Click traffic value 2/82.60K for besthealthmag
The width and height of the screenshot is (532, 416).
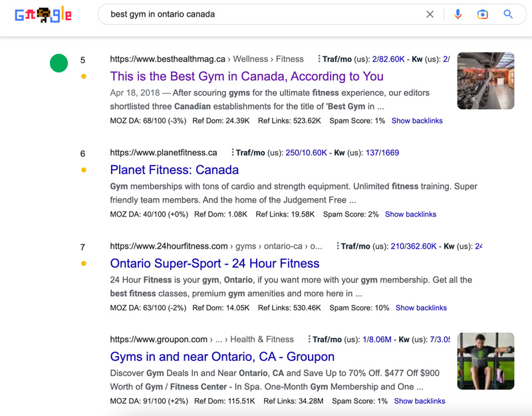coord(388,59)
